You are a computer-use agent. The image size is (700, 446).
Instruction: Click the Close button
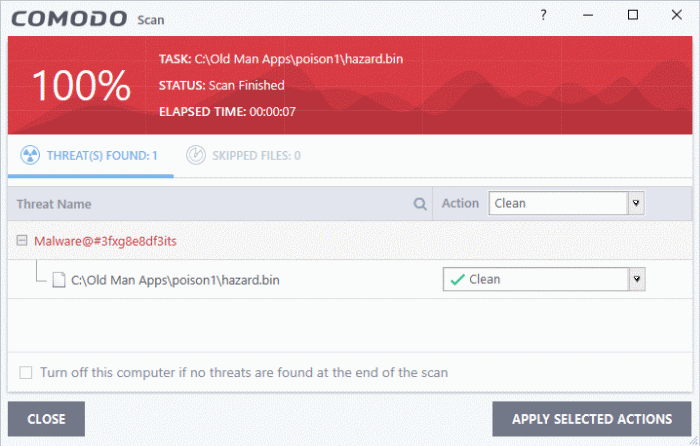point(46,419)
